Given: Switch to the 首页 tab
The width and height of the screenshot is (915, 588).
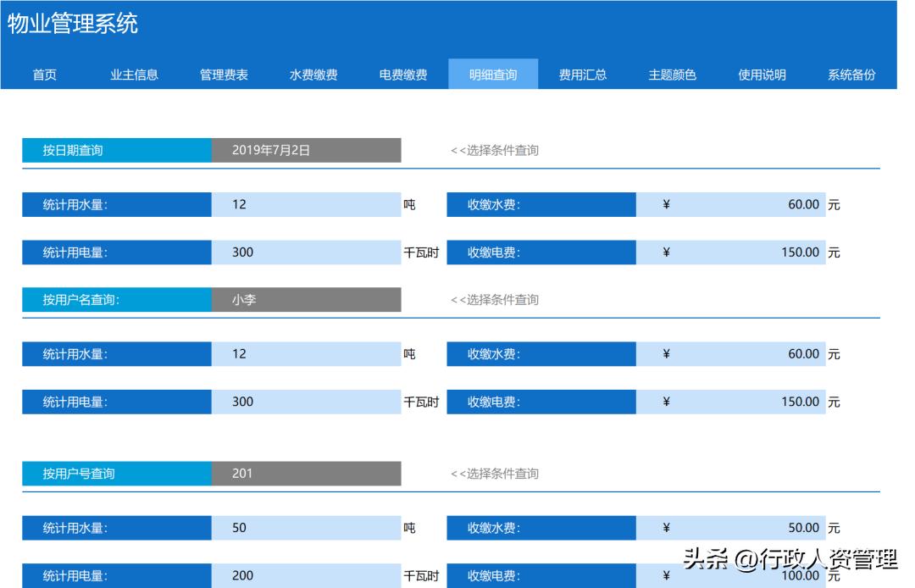Looking at the screenshot, I should pyautogui.click(x=46, y=75).
